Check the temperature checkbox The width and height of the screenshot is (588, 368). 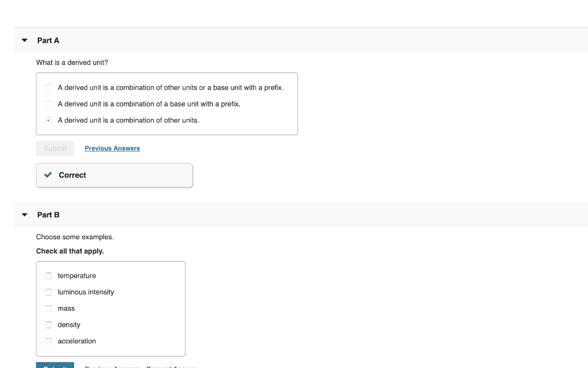49,276
